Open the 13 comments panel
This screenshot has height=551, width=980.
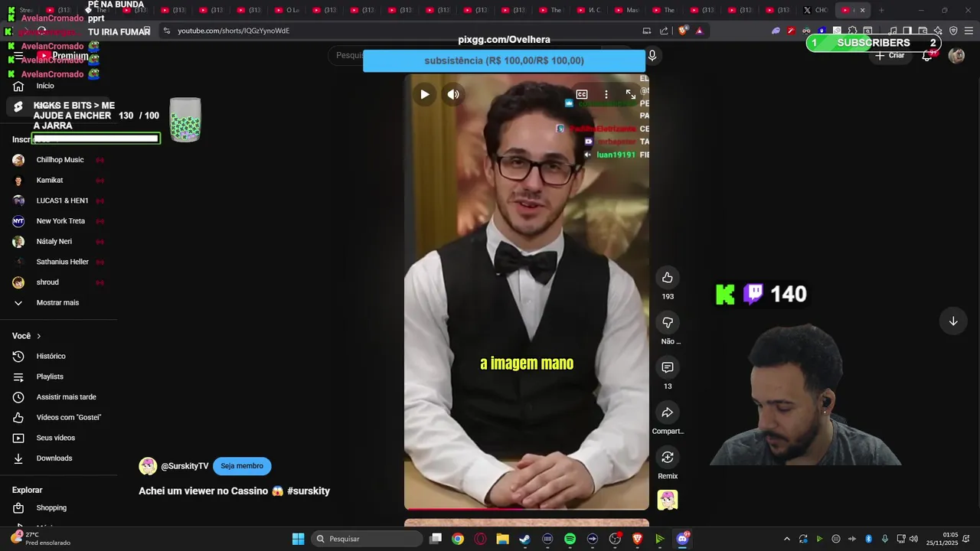[668, 367]
